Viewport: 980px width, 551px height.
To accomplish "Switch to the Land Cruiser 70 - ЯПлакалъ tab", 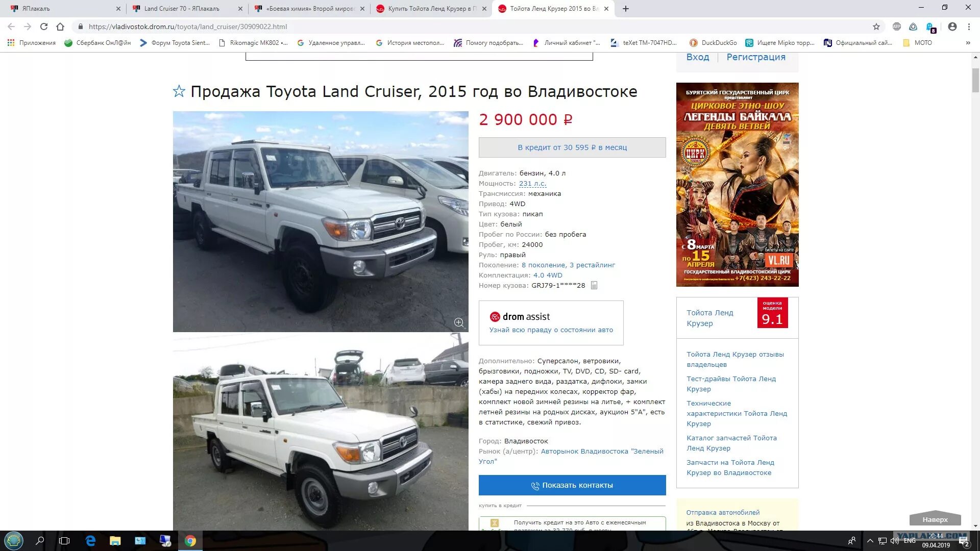I will (187, 9).
